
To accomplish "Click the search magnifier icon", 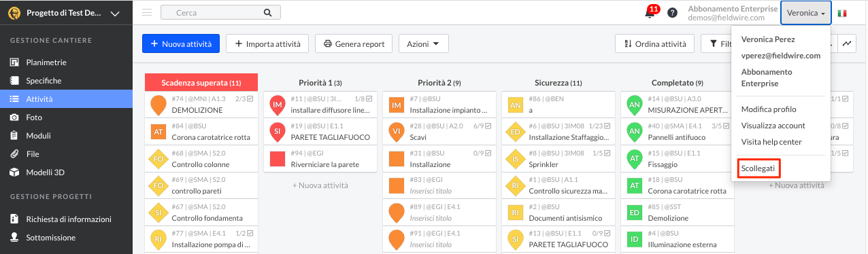I will click(x=268, y=12).
